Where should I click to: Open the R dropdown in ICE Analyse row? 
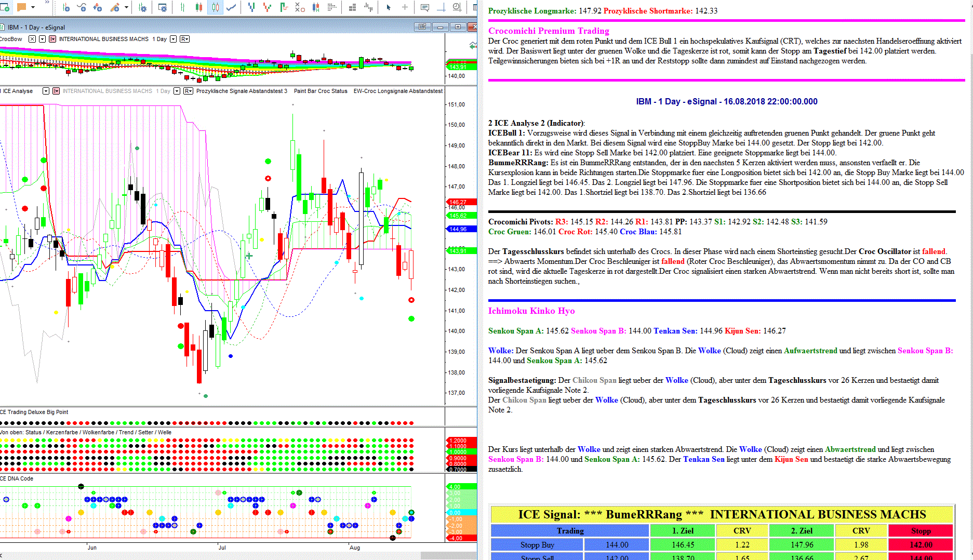point(188,91)
